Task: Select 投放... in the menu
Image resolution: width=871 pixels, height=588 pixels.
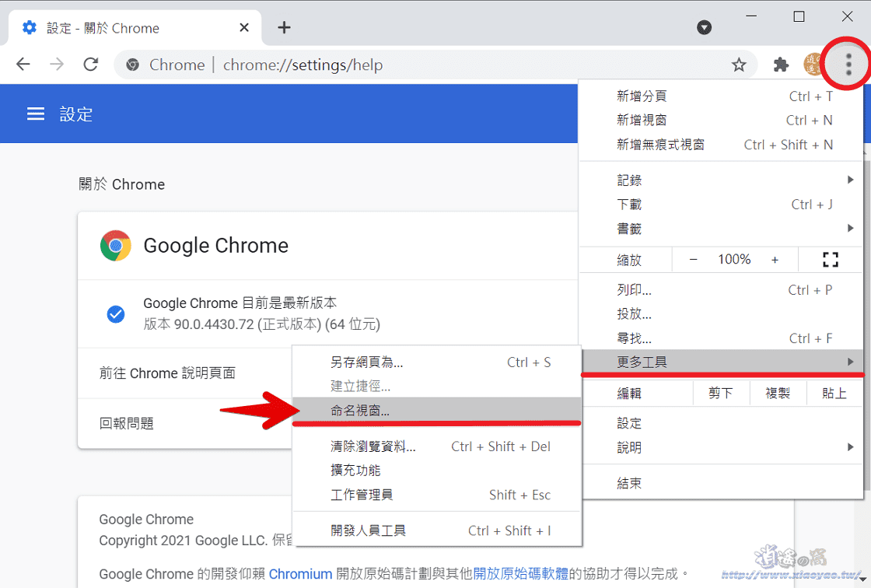Action: (x=721, y=314)
